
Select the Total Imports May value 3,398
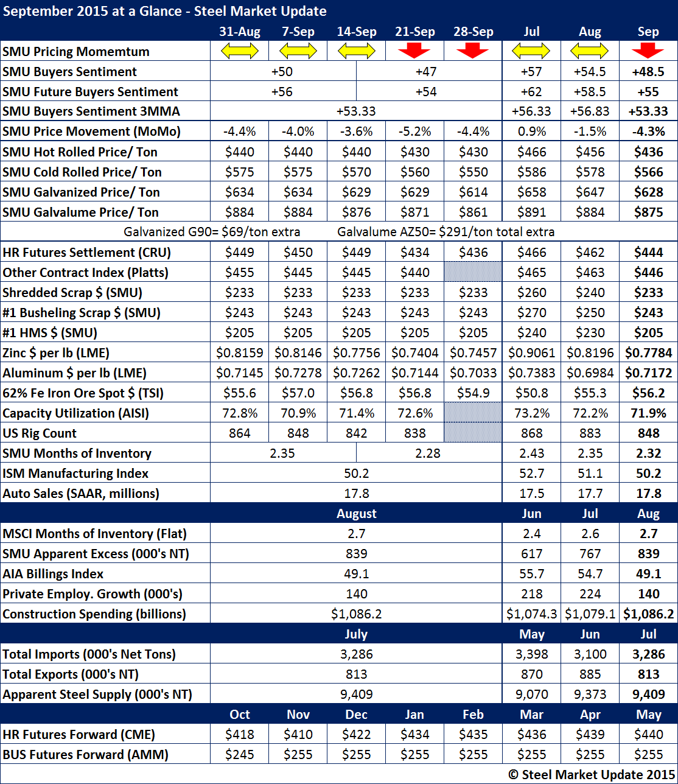(x=531, y=654)
